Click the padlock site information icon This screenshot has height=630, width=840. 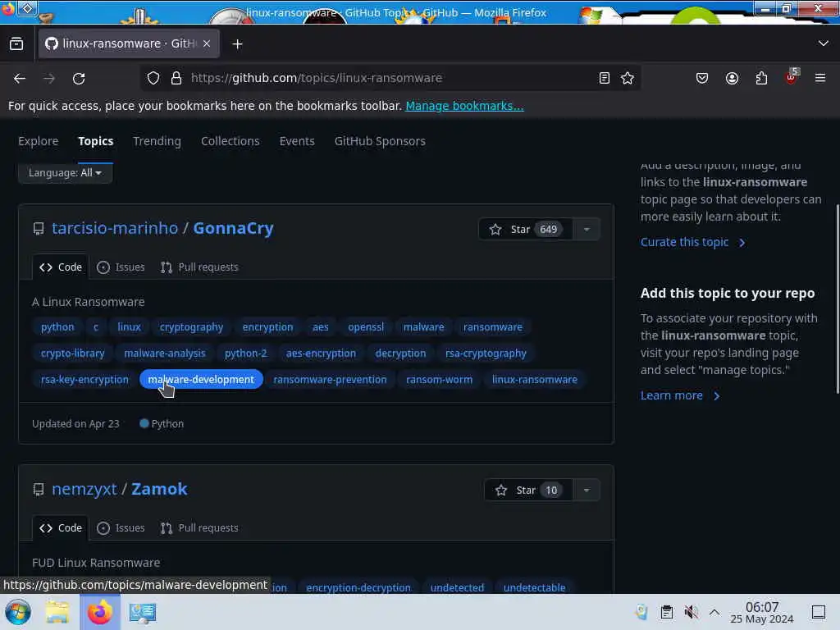tap(176, 78)
